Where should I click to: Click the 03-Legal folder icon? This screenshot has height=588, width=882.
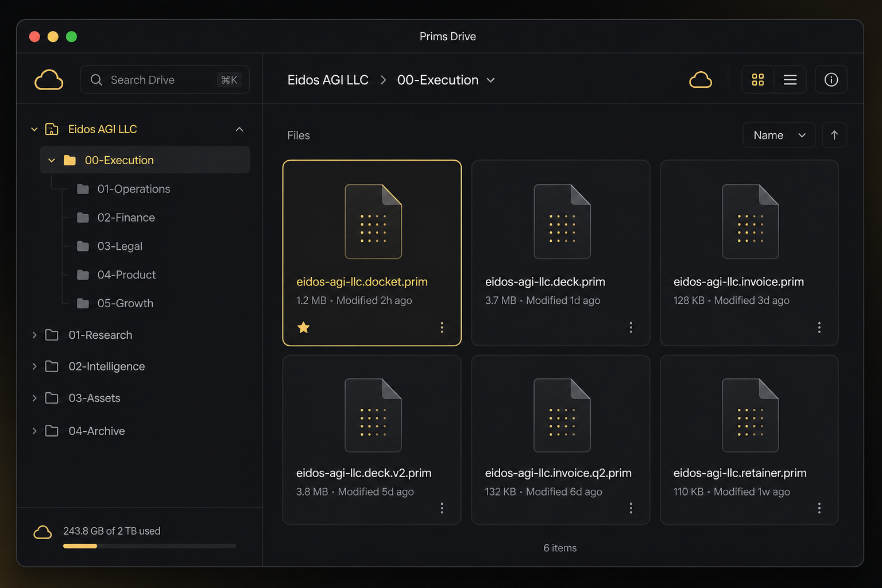point(83,246)
